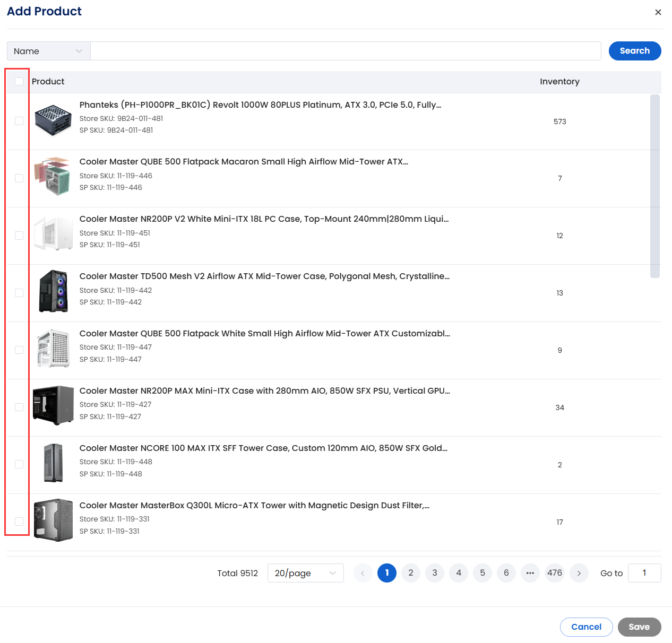Click the TD500 Mesh V2 Airflow title

click(264, 276)
